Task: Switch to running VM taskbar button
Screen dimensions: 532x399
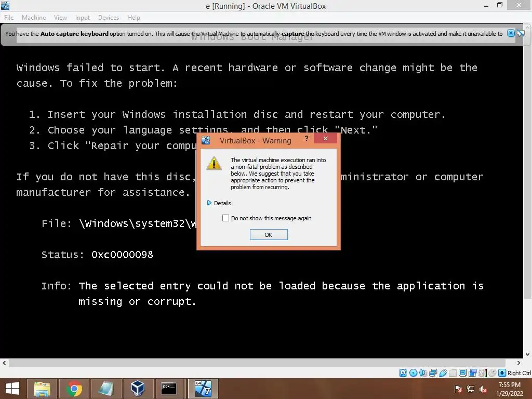Action: [203, 389]
